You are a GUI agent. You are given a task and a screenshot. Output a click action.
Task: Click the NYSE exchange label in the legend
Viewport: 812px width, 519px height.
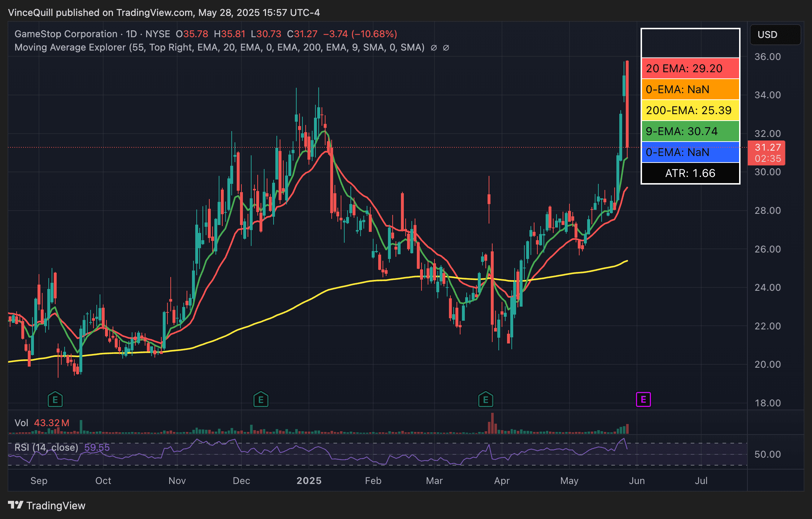158,34
